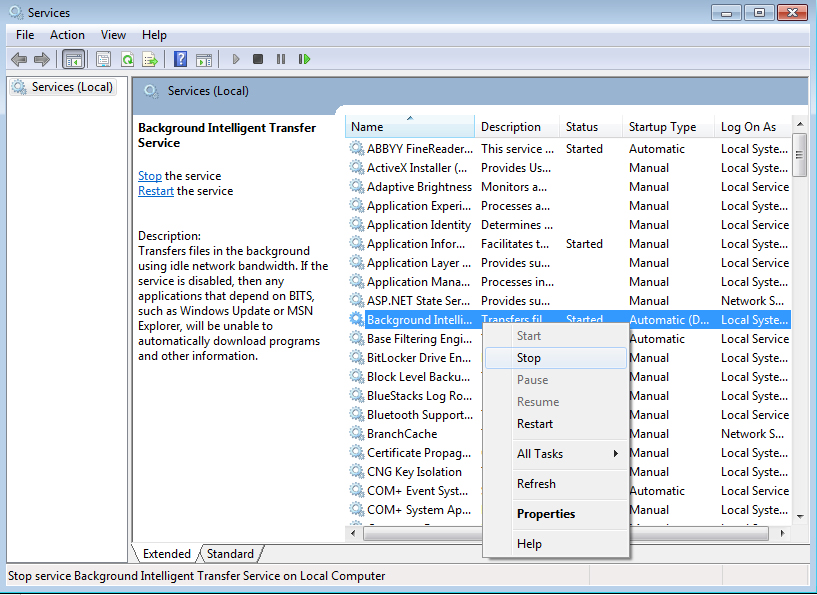The height and width of the screenshot is (595, 817).
Task: Open the File menu
Action: pos(25,35)
